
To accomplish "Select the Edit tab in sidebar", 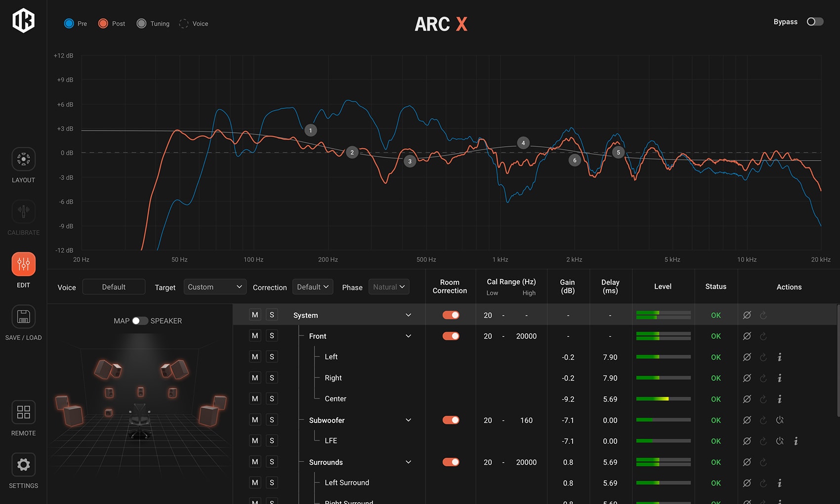I will (x=23, y=264).
